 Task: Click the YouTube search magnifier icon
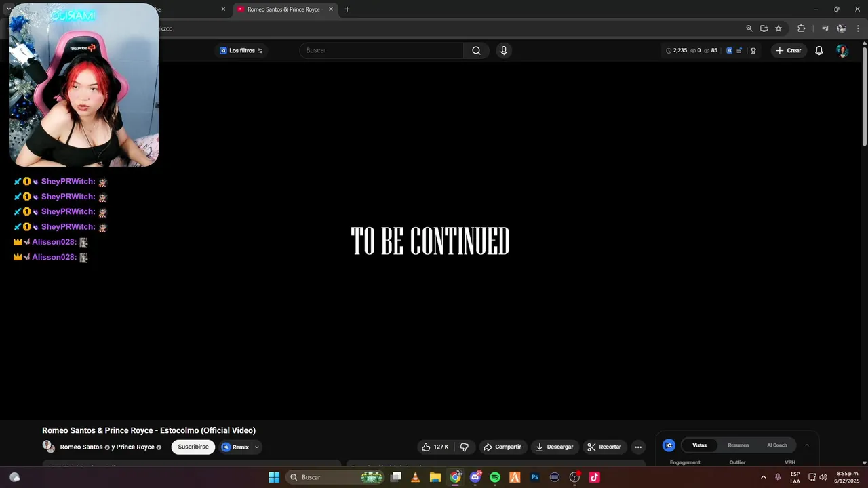(476, 50)
